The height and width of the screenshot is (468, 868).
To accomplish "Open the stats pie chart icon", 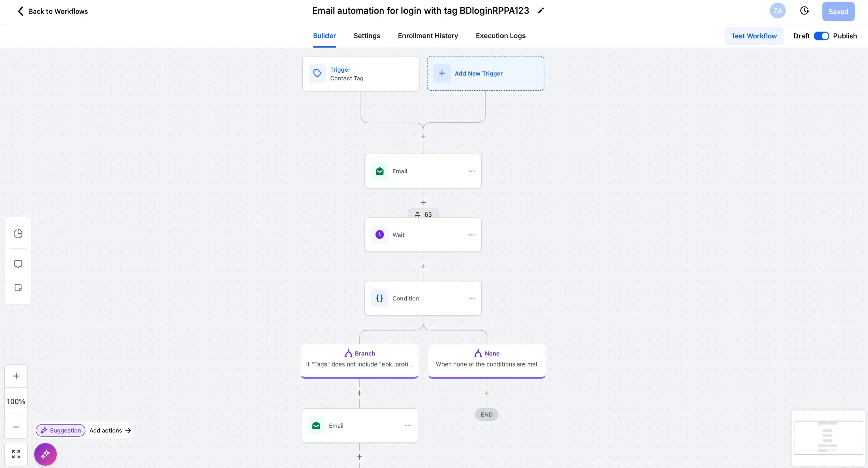I will (x=18, y=233).
